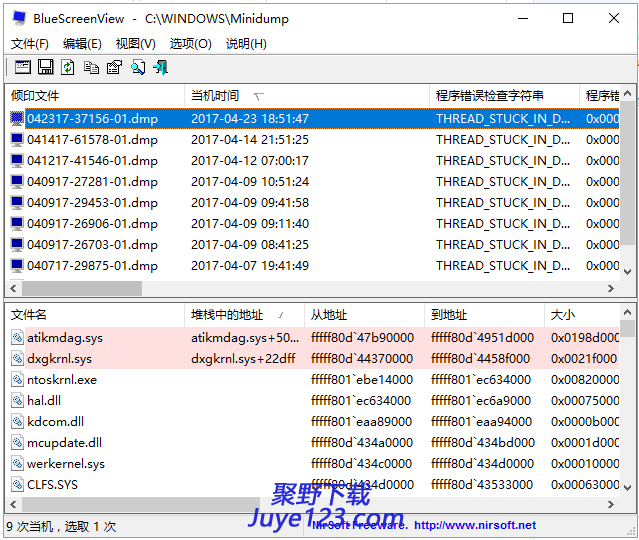Click crash time 2017-04-07 19:41:49

tap(250, 266)
